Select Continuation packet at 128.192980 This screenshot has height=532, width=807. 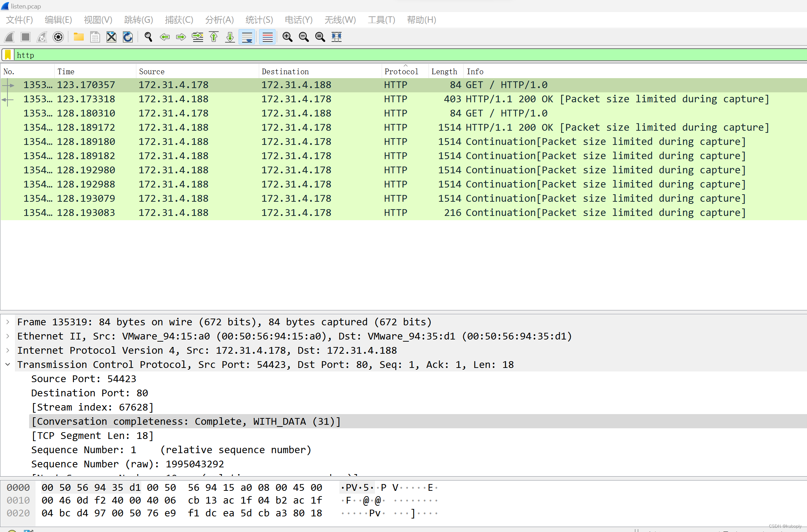coord(404,170)
